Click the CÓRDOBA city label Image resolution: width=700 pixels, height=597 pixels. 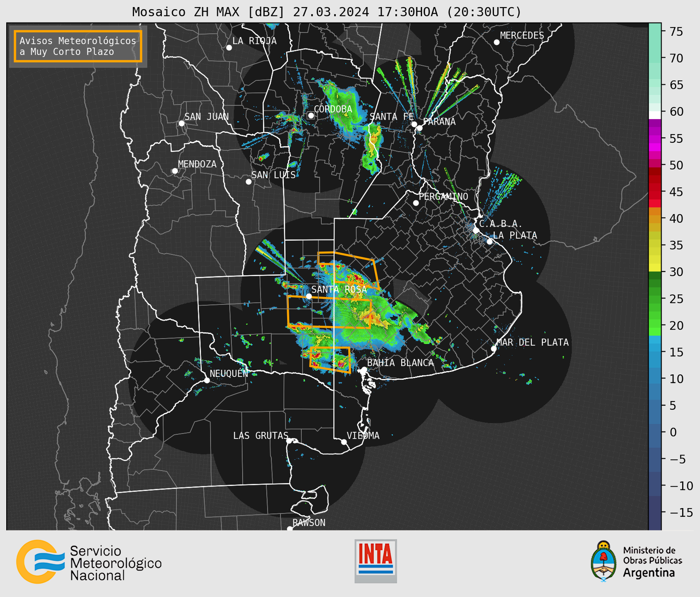click(x=333, y=109)
